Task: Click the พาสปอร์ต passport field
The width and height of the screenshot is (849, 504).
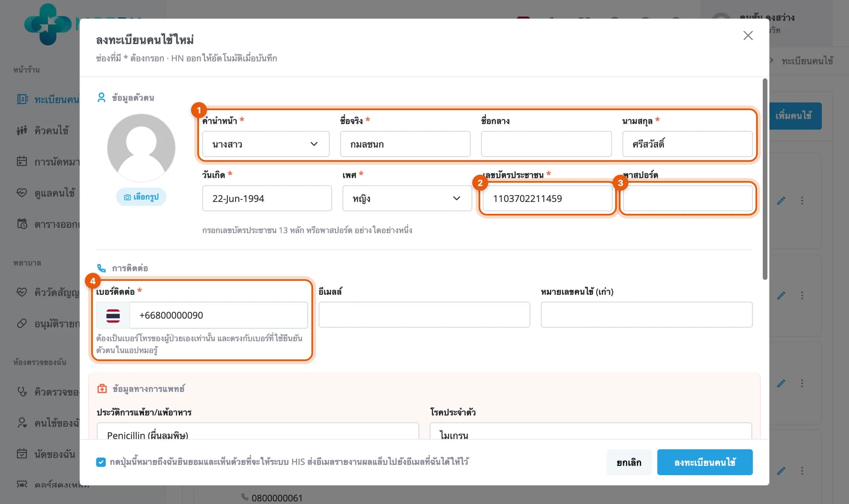Action: pos(688,198)
